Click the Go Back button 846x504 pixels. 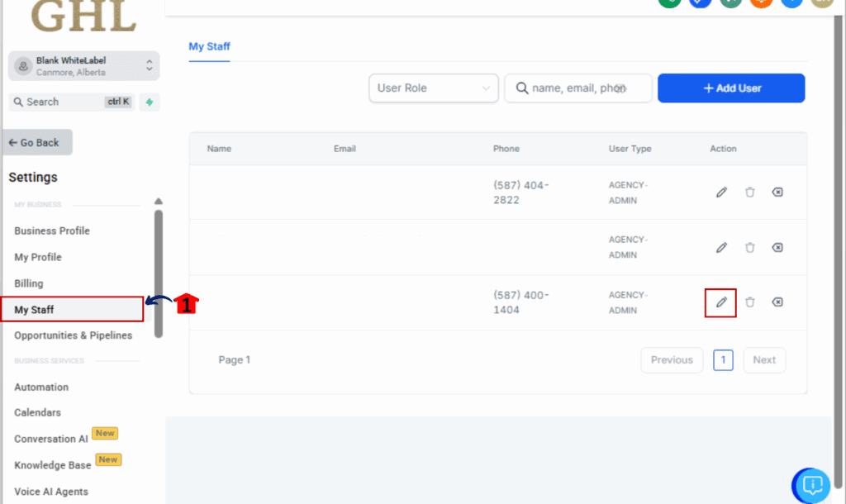pos(36,142)
